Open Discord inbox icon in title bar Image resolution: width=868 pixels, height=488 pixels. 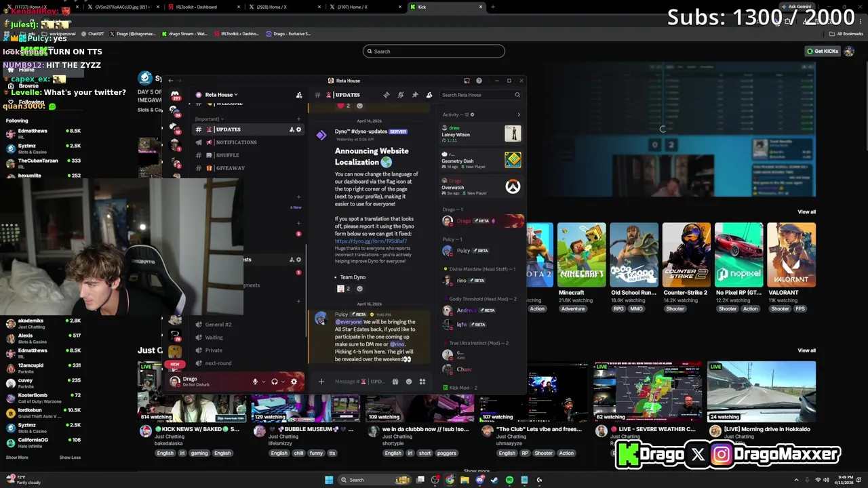[467, 81]
